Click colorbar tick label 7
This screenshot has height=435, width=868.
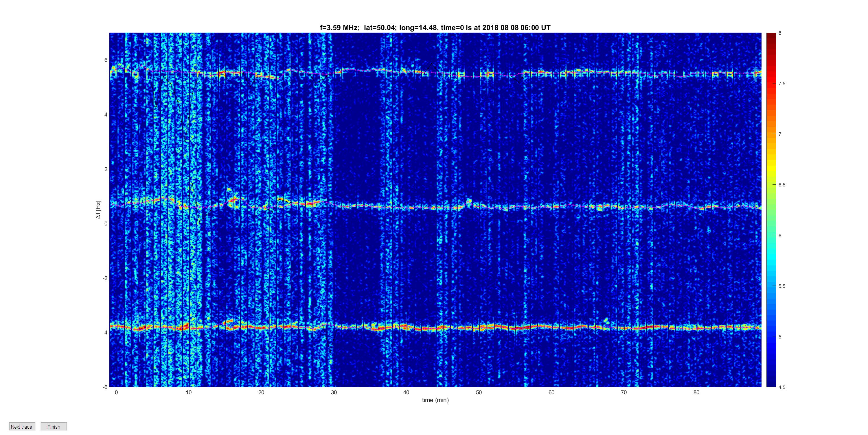click(780, 134)
